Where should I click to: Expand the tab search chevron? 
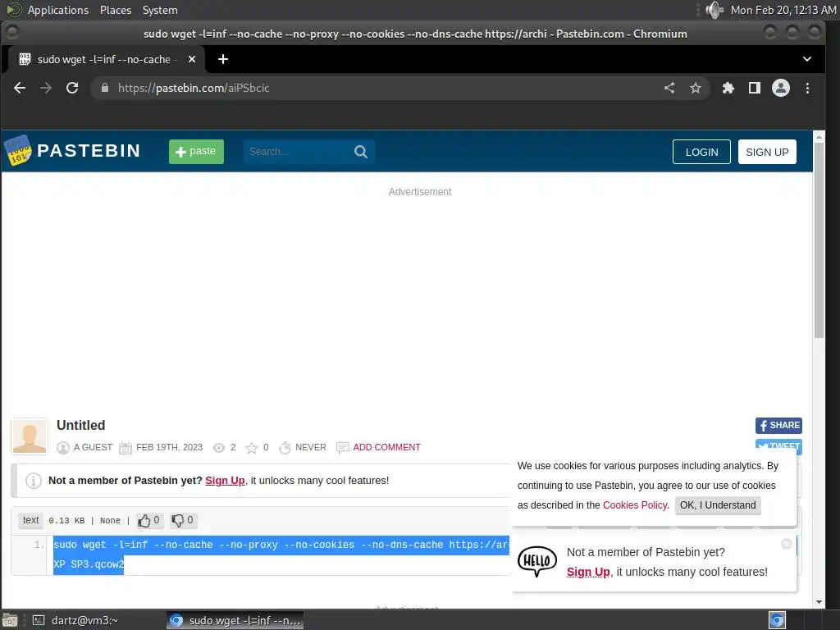point(807,59)
